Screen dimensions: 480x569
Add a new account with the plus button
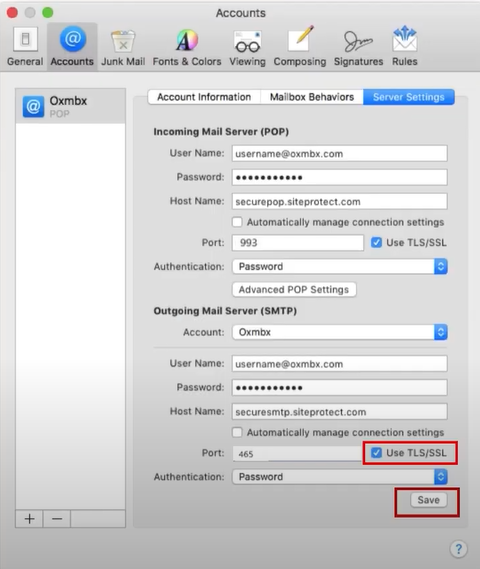tap(29, 519)
